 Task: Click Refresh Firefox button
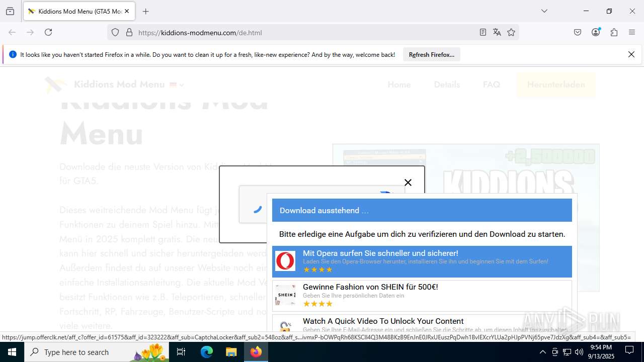point(431,54)
